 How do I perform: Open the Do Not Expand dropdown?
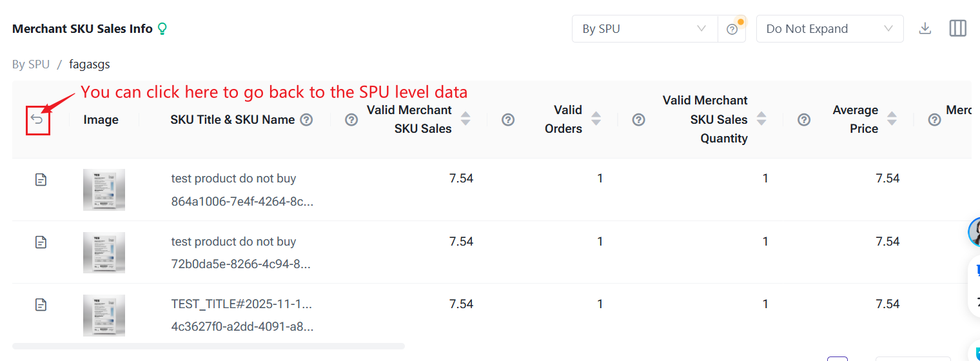[829, 29]
